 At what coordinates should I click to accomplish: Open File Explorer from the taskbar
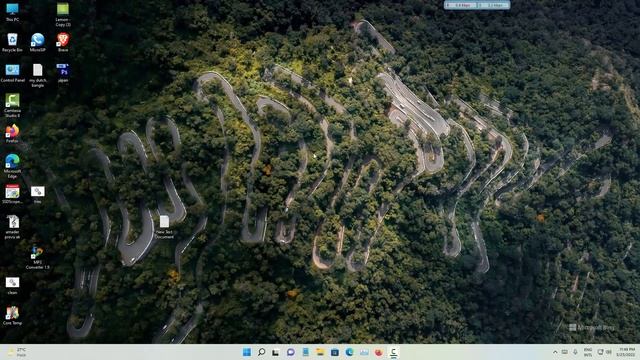tap(320, 352)
